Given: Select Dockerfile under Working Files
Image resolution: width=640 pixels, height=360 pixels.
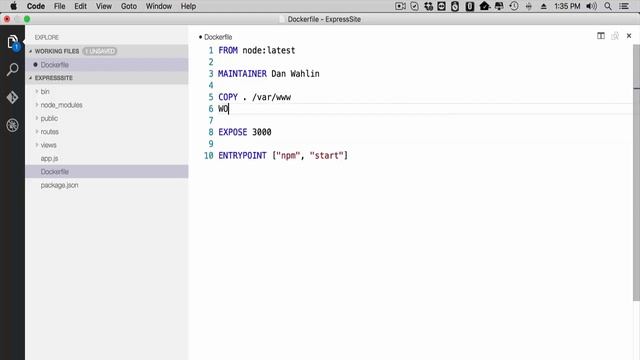Looking at the screenshot, I should [x=107, y=65].
